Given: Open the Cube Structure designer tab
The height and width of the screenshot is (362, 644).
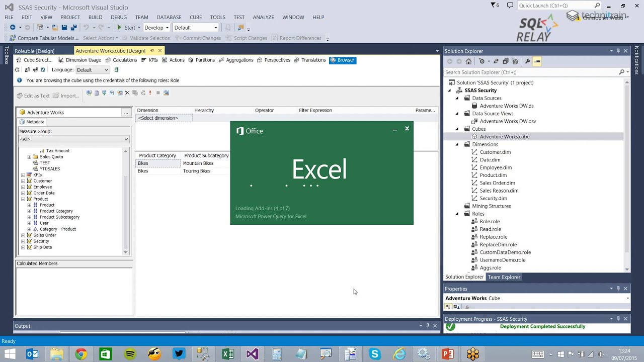Looking at the screenshot, I should pyautogui.click(x=34, y=60).
